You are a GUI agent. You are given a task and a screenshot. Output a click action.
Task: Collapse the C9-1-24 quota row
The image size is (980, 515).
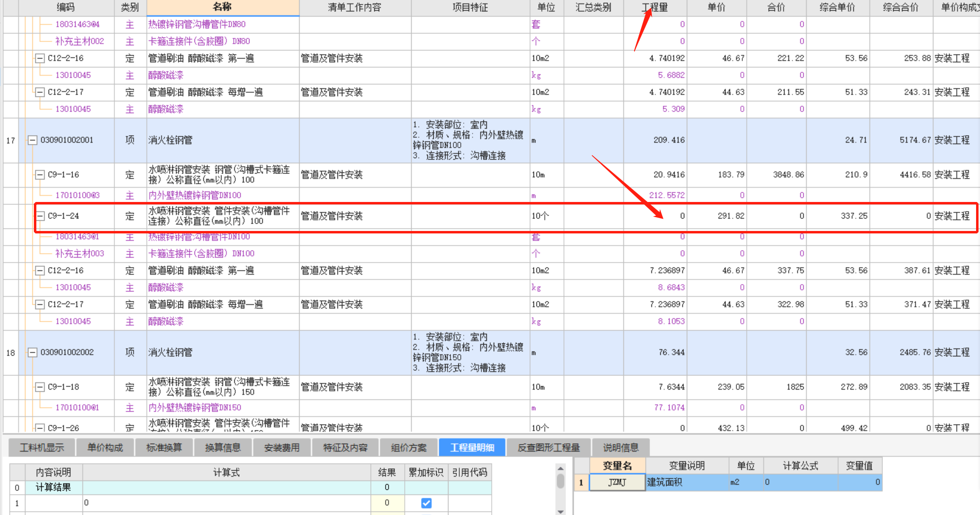point(40,216)
